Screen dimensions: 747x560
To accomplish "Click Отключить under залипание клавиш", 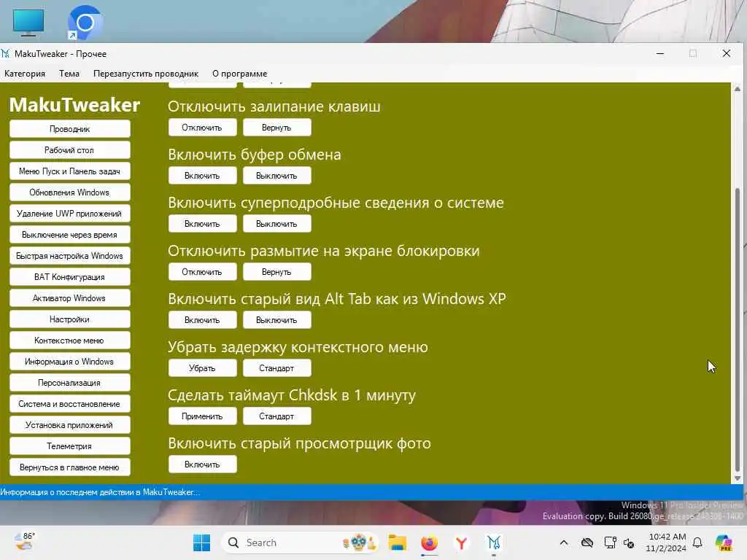I will point(203,128).
